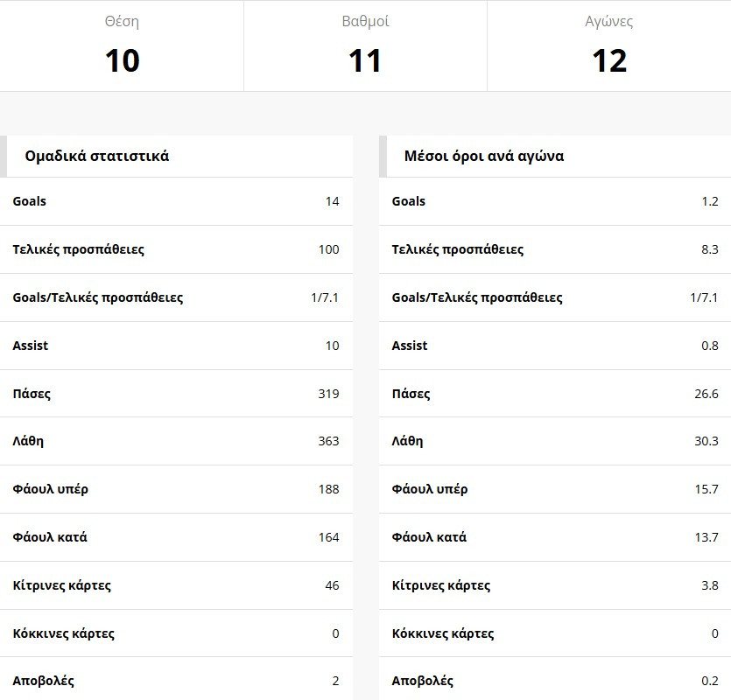The width and height of the screenshot is (731, 700).
Task: Select the Assist label in team statistics
Action: 31,346
